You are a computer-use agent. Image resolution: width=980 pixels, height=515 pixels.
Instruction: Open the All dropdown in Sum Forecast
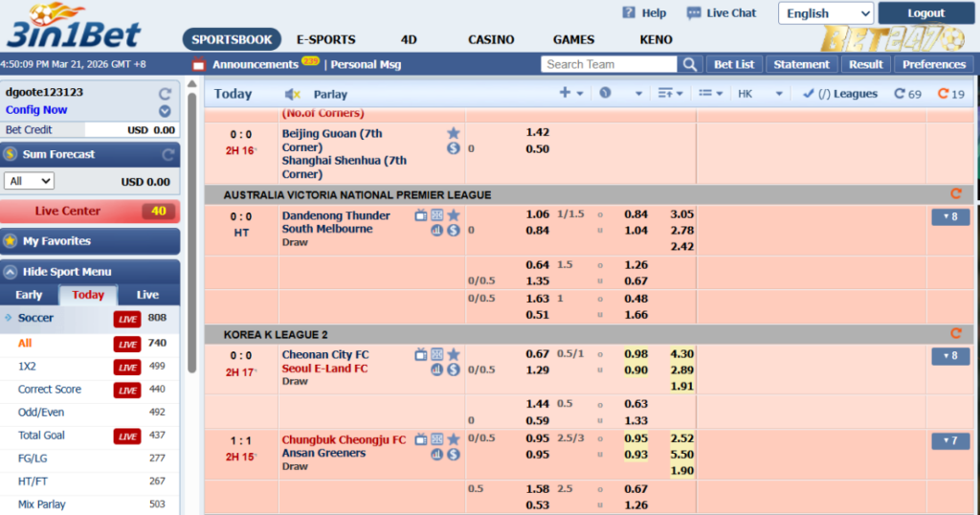(29, 181)
